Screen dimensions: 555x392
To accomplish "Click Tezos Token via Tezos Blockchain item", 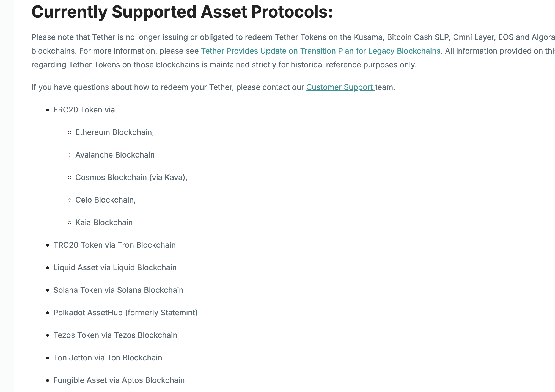I will 115,335.
